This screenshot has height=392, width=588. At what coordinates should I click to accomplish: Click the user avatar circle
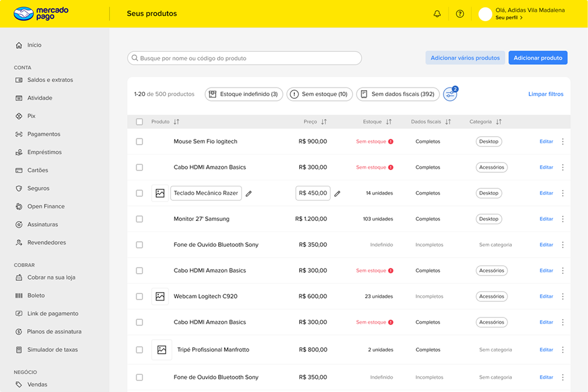click(485, 14)
